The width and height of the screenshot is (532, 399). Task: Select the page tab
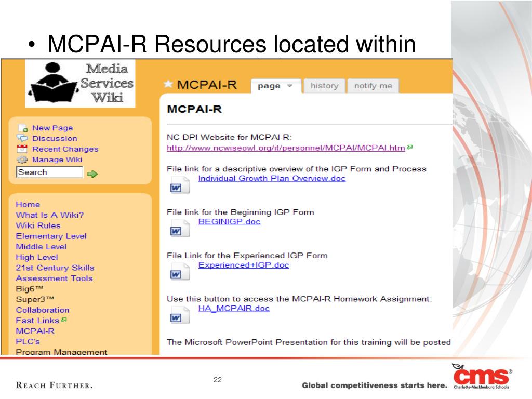[275, 86]
